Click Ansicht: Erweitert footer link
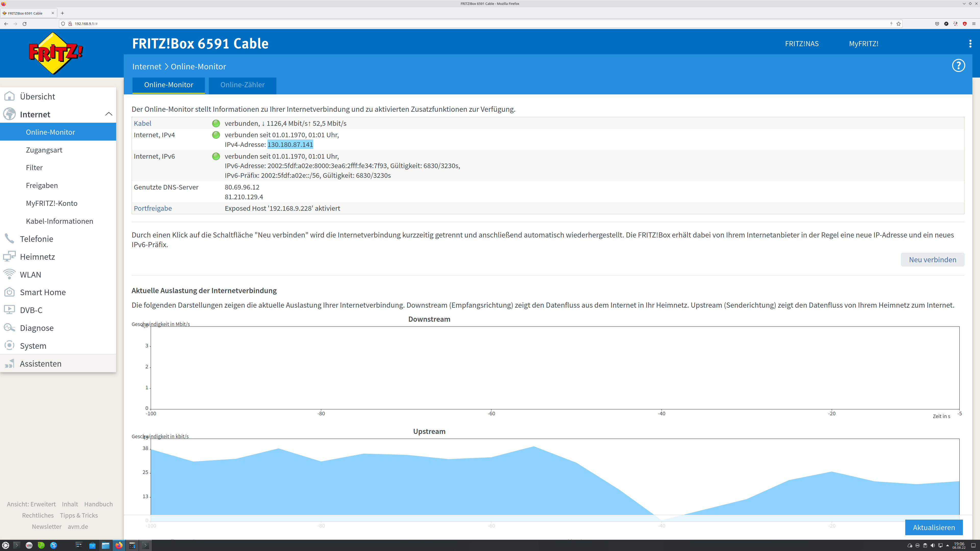Viewport: 980px width, 551px height. (31, 504)
